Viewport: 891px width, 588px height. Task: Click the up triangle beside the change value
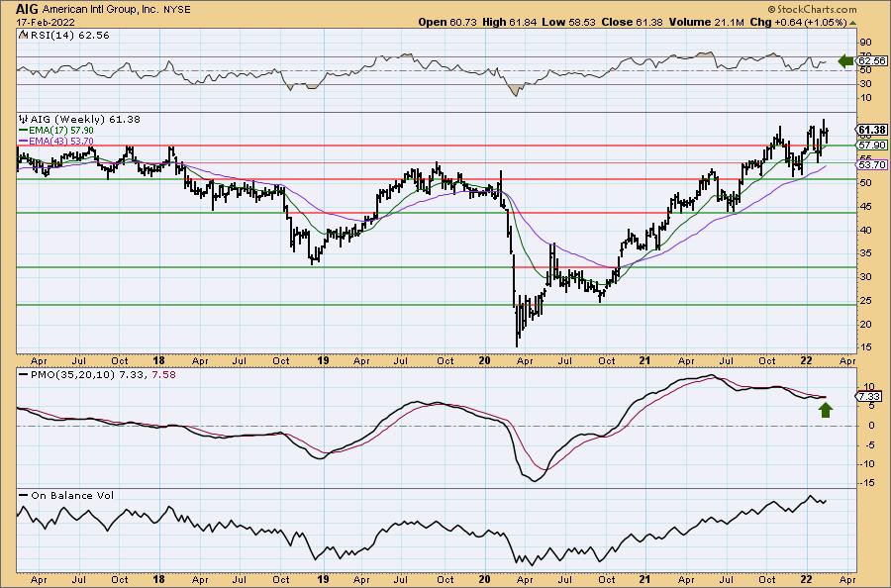pyautogui.click(x=852, y=23)
